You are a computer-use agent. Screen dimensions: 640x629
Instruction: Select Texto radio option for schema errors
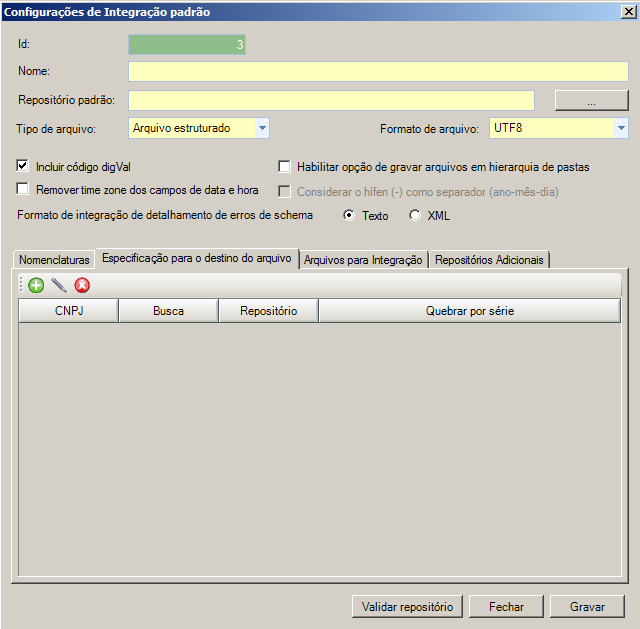point(349,215)
